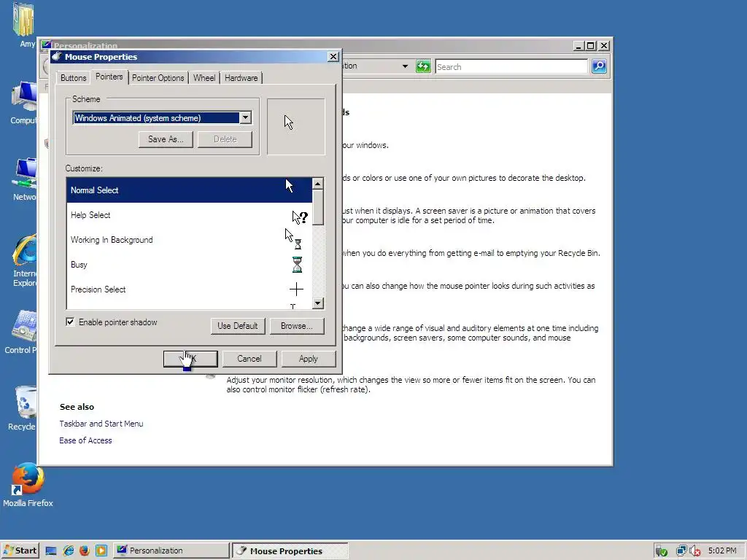Click the security shield tray icon
The width and height of the screenshot is (747, 560).
pyautogui.click(x=661, y=551)
